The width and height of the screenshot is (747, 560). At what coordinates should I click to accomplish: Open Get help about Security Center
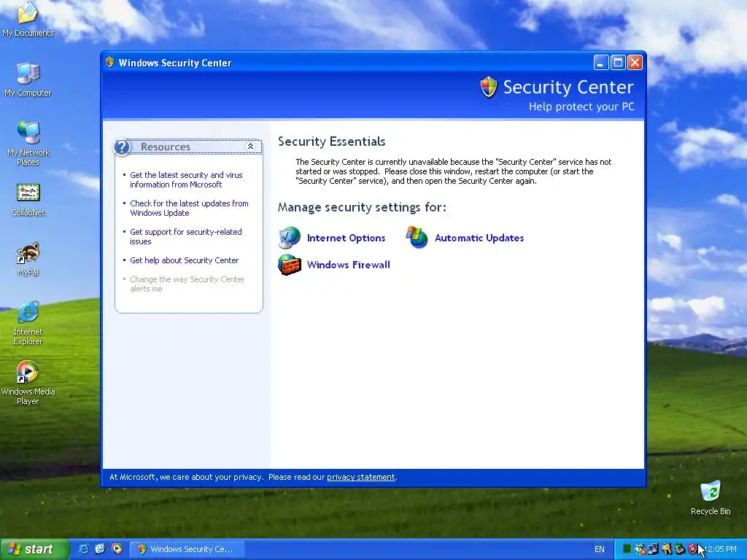pyautogui.click(x=184, y=260)
